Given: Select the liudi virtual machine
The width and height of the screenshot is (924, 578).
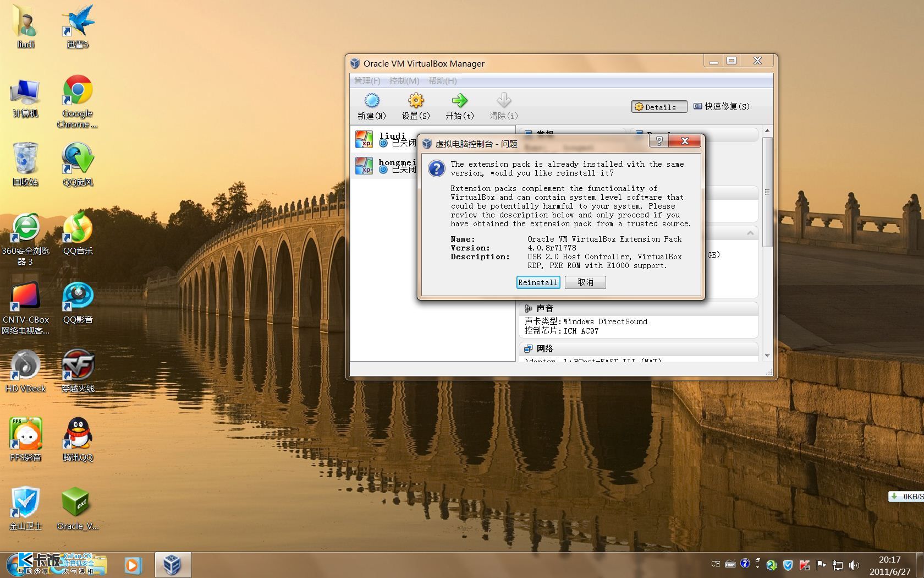Looking at the screenshot, I should click(x=385, y=140).
